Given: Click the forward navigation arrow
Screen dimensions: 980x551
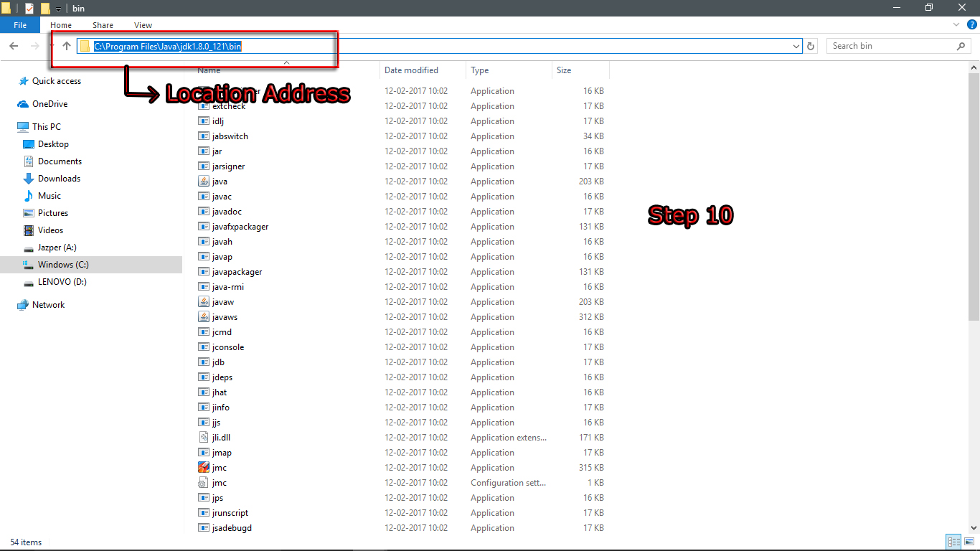Looking at the screenshot, I should pos(34,45).
